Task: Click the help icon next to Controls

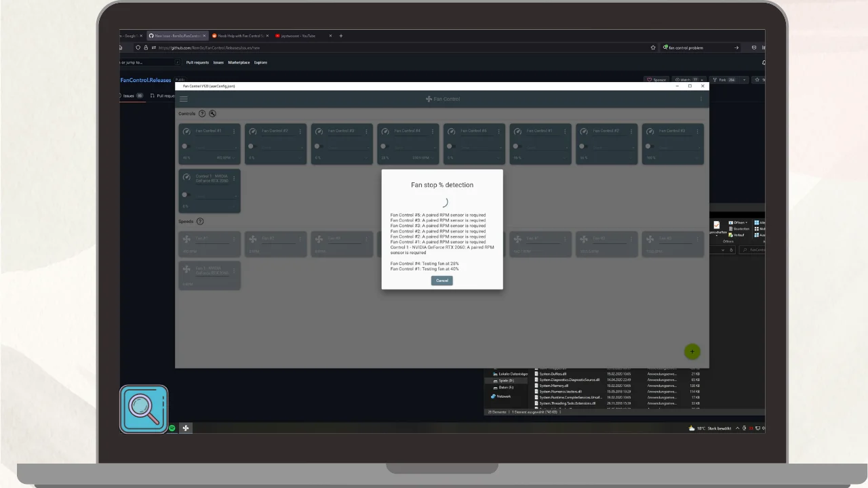Action: [x=202, y=114]
